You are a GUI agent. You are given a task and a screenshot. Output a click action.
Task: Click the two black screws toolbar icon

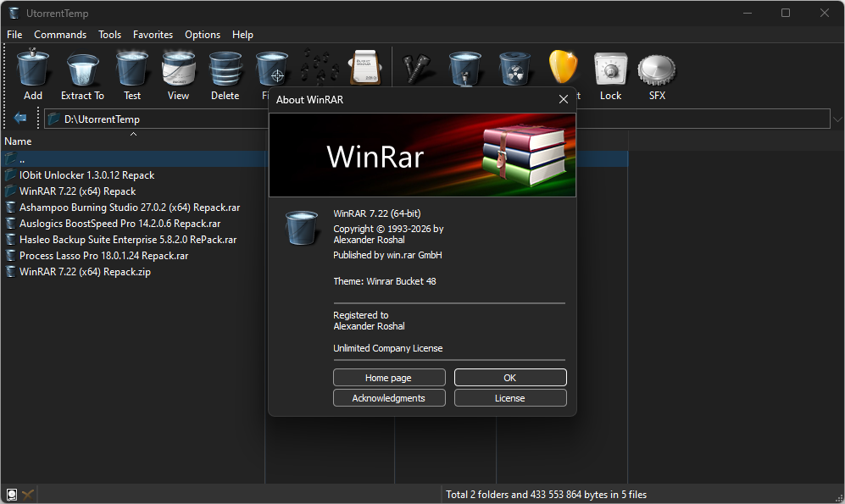(416, 68)
